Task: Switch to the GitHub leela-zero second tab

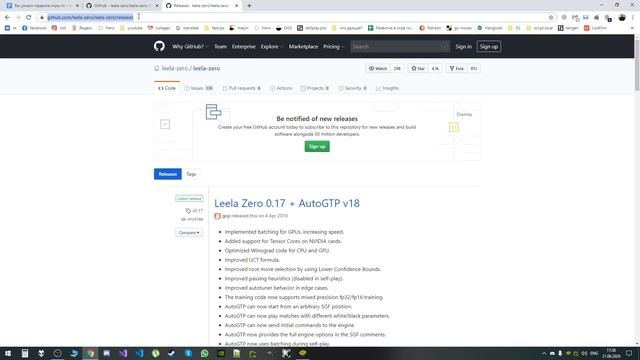Action: click(121, 6)
